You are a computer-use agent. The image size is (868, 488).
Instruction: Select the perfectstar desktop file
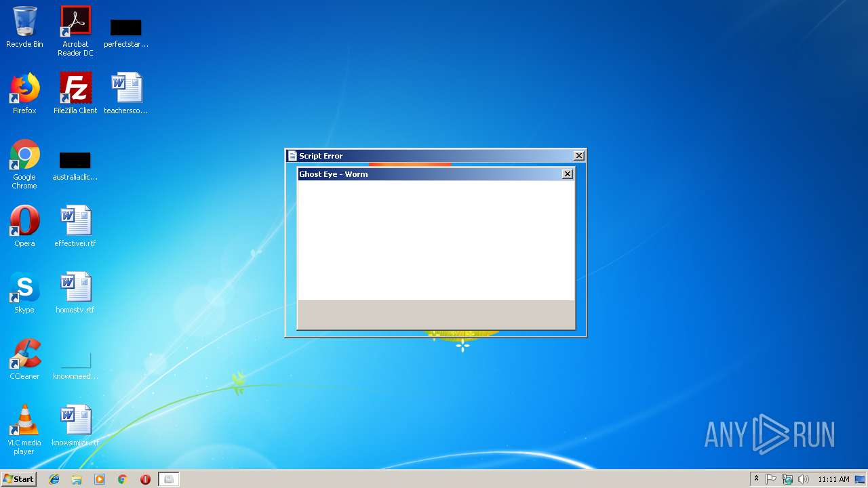coord(126,33)
